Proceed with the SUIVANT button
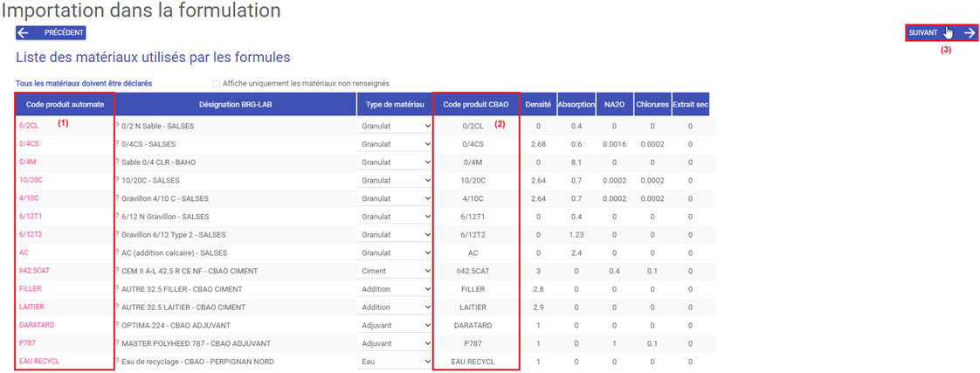Viewport: 980px width, 373px height. (942, 33)
